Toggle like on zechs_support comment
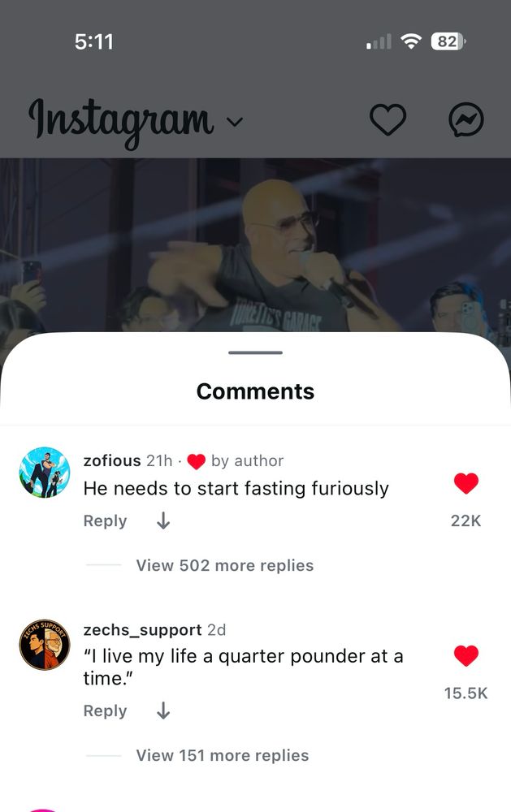Image resolution: width=511 pixels, height=812 pixels. click(x=466, y=655)
